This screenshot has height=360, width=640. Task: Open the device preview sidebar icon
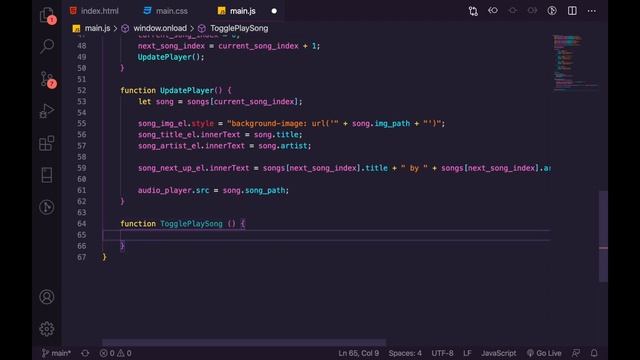(47, 175)
